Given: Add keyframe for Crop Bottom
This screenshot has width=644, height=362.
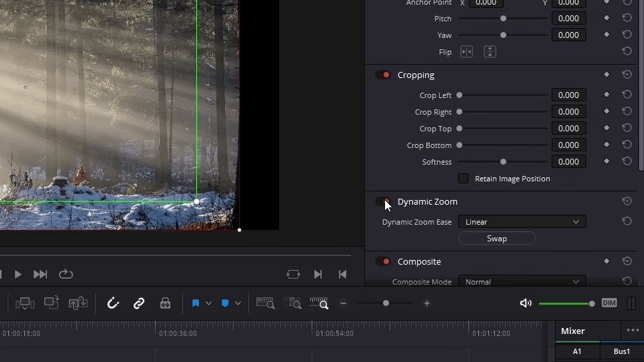Looking at the screenshot, I should point(606,145).
